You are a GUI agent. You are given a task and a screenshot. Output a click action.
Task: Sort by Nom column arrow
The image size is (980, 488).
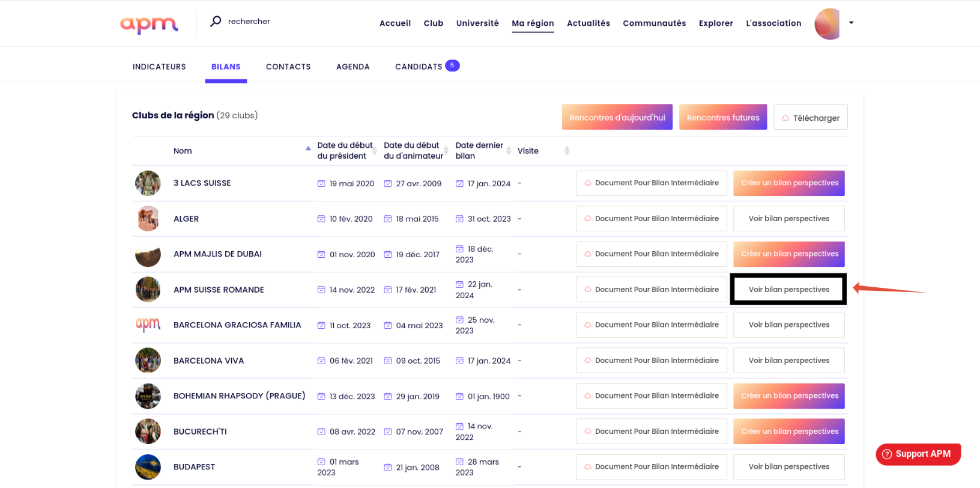(x=308, y=148)
